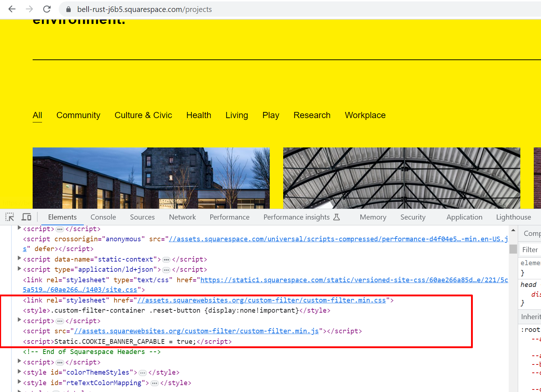Click ellipsis badge in static-context script

coord(166,260)
